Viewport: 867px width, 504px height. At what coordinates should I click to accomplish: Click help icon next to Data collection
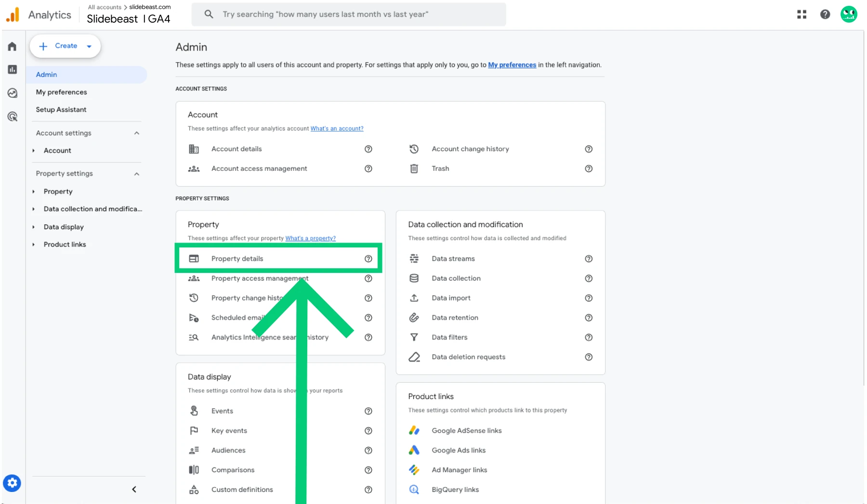(589, 278)
